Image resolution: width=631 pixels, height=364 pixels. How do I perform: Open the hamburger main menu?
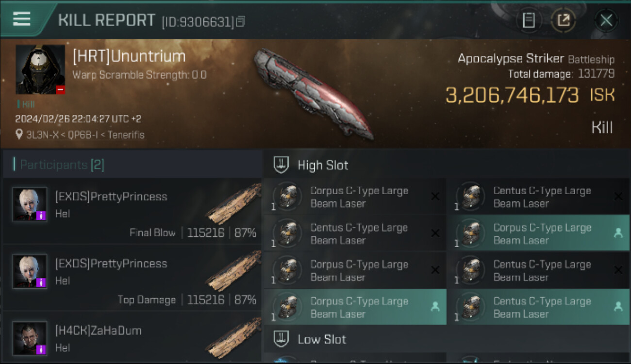point(21,19)
